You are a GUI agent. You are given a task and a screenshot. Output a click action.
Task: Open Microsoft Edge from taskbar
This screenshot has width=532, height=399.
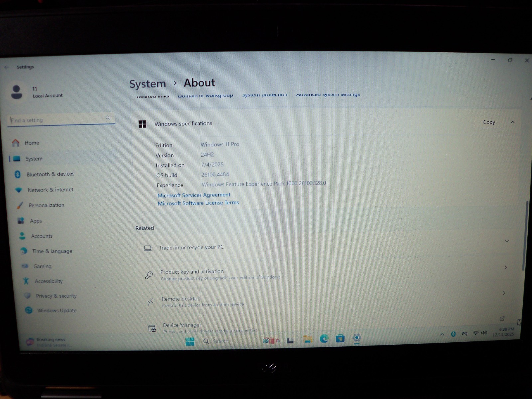324,339
